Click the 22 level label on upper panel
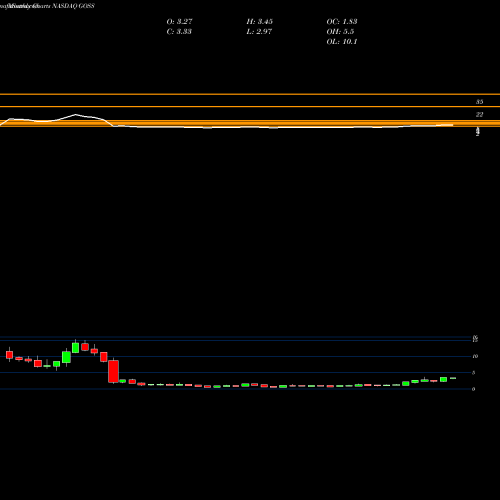This screenshot has height=500, width=500. [x=479, y=114]
